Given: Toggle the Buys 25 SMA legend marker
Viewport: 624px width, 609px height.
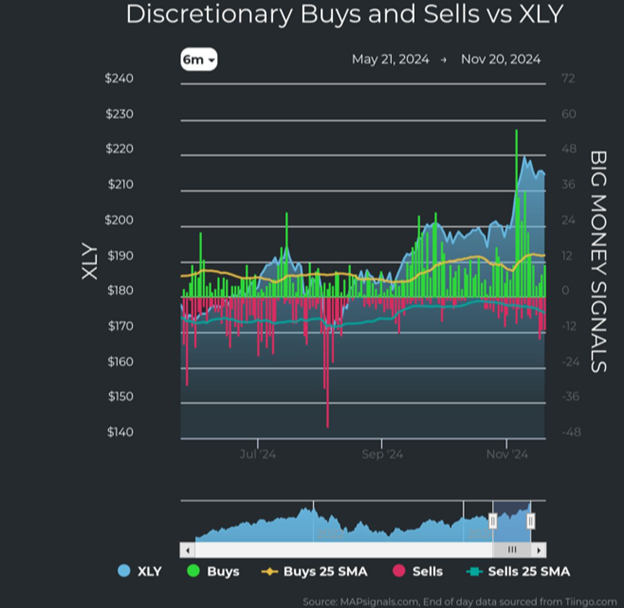Looking at the screenshot, I should pos(269,571).
